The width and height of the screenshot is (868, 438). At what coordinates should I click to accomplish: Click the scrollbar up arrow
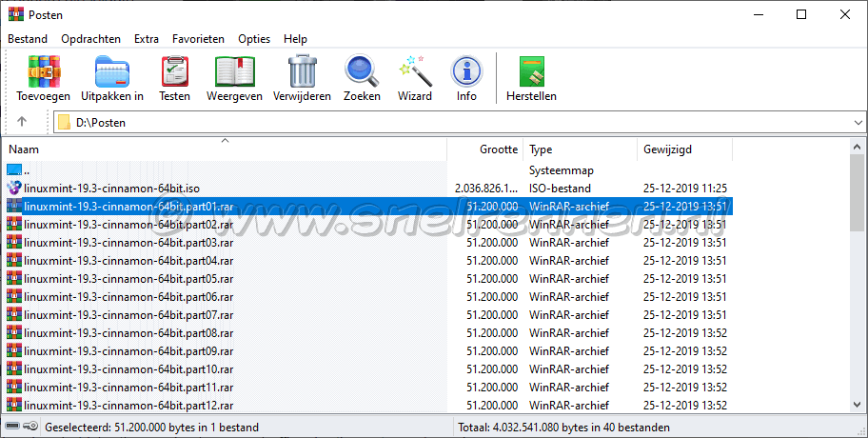tap(857, 148)
